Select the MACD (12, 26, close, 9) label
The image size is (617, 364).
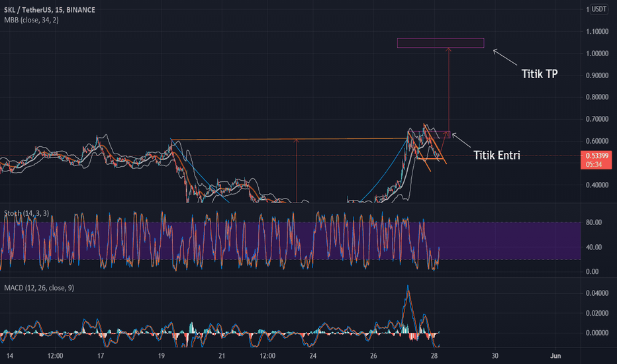click(39, 288)
